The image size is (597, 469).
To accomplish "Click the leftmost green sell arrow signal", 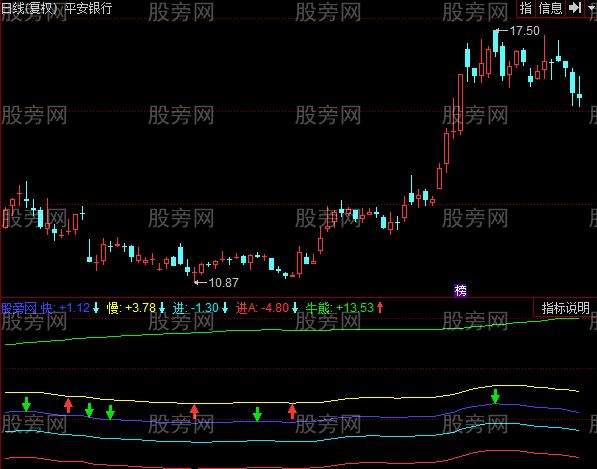I will click(26, 404).
